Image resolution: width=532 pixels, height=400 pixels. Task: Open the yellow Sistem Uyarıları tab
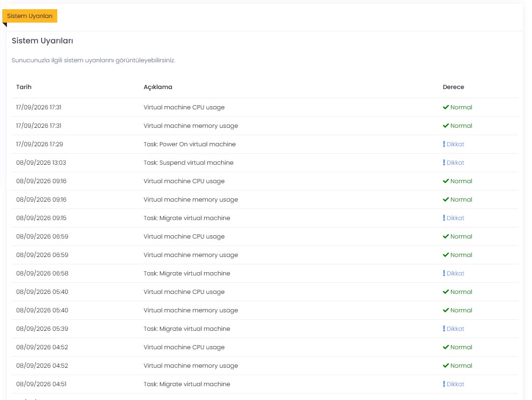pos(30,16)
